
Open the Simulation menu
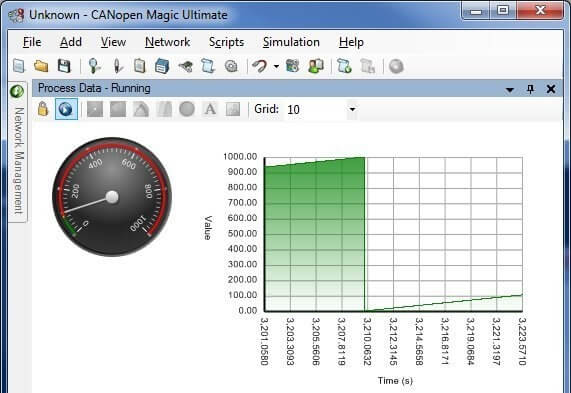tap(291, 42)
